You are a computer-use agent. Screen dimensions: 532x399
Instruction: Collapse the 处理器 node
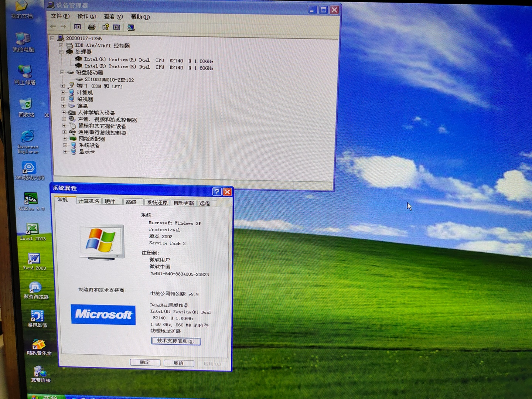[61, 52]
